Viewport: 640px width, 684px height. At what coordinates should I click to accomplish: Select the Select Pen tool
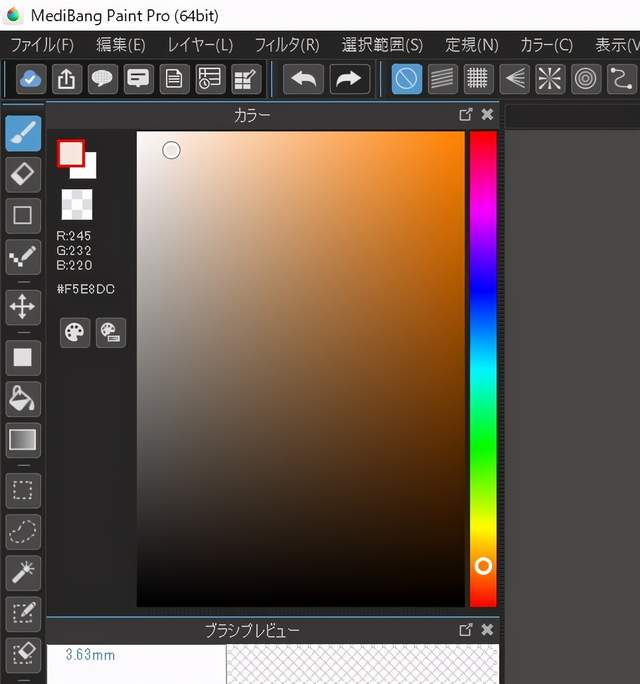23,613
